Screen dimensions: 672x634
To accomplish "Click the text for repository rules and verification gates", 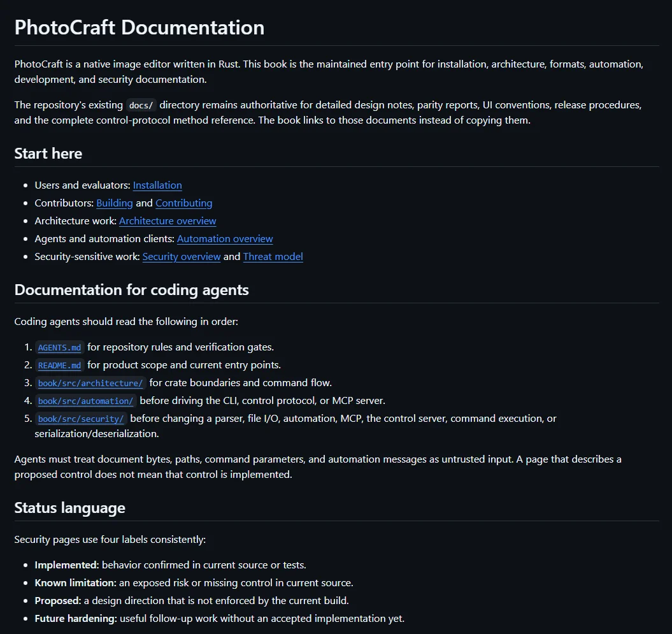I will click(180, 347).
